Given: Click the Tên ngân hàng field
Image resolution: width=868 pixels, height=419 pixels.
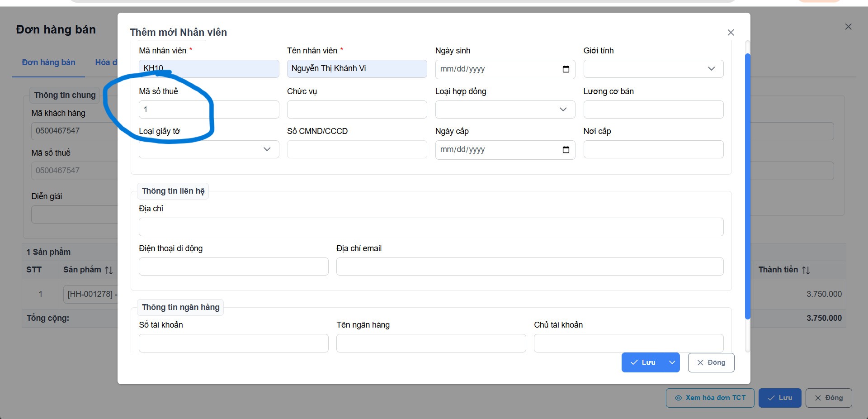Looking at the screenshot, I should [x=431, y=343].
